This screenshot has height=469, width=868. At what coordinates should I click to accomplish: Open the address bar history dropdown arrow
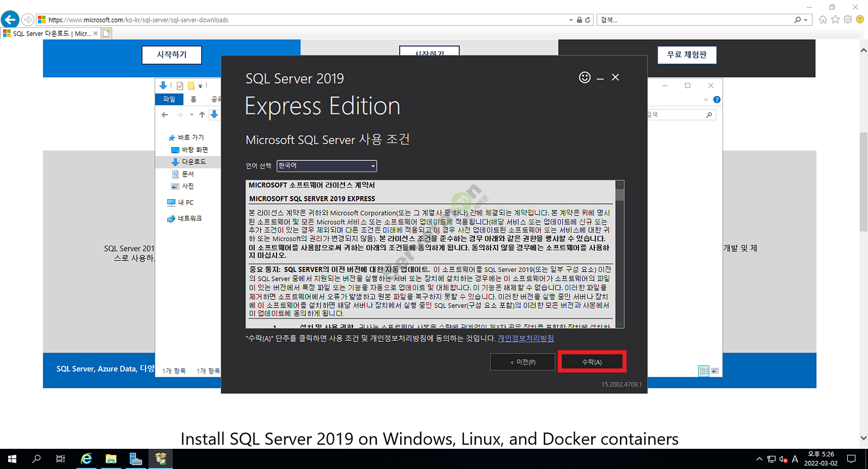coord(571,20)
